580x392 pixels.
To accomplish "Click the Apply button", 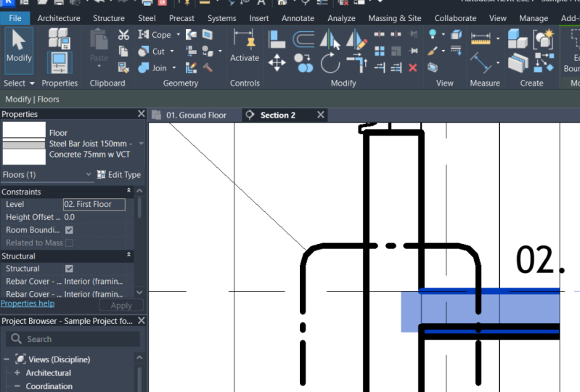I will (121, 306).
